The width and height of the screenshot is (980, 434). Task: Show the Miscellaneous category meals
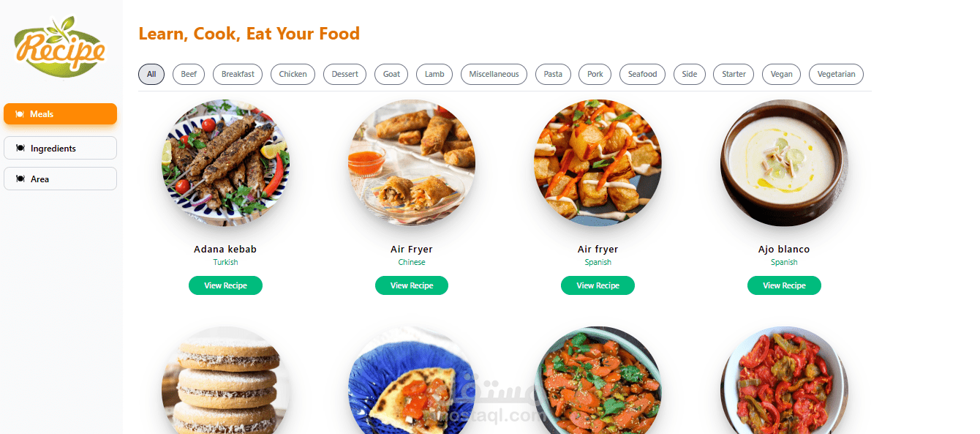(494, 74)
